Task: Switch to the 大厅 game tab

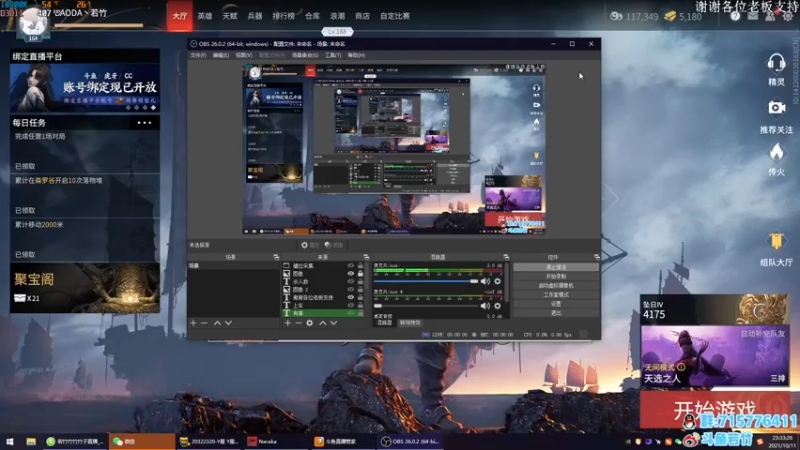Action: (x=180, y=16)
